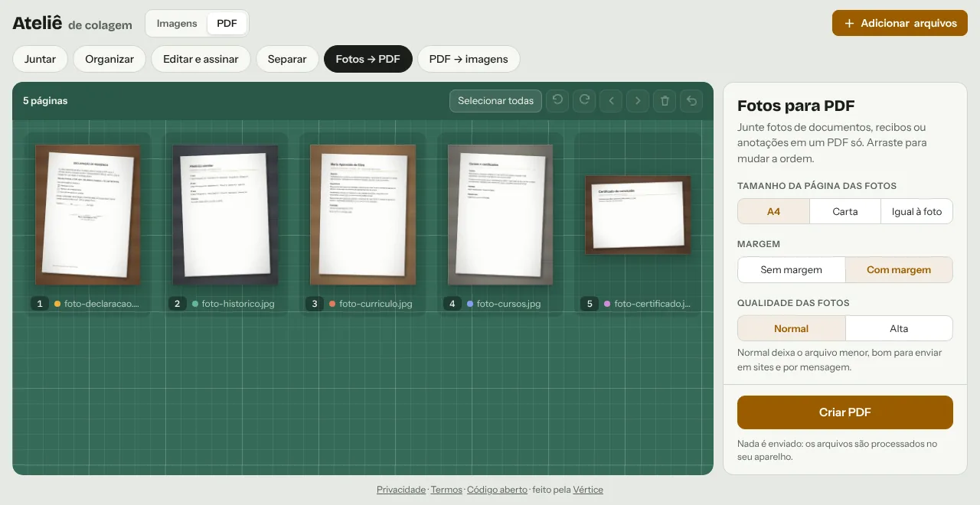This screenshot has width=980, height=505.
Task: Follow the Código aberto link
Action: pos(497,490)
